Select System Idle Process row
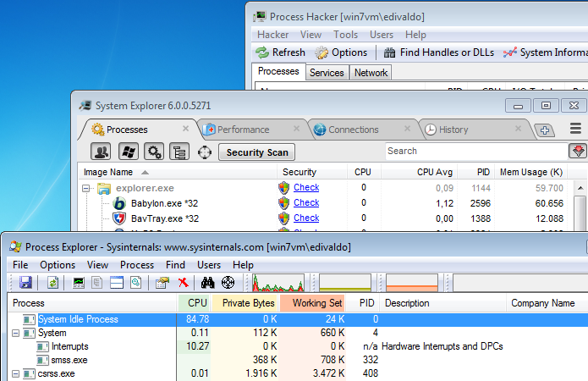 pyautogui.click(x=298, y=319)
